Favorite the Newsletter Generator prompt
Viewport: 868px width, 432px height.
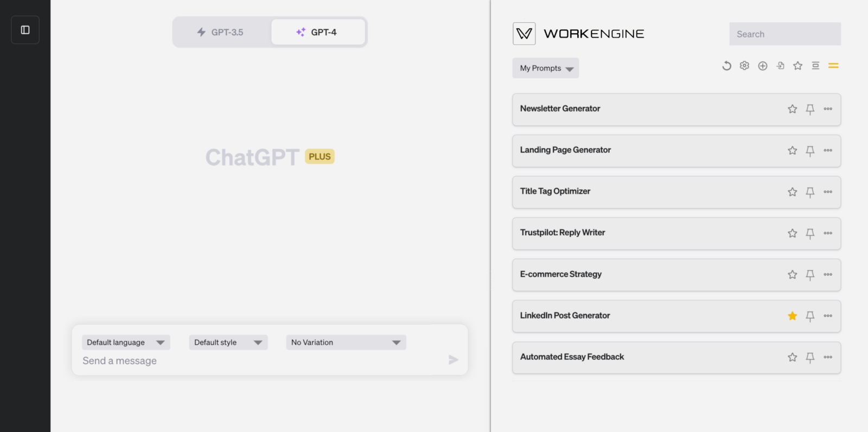[x=792, y=109]
